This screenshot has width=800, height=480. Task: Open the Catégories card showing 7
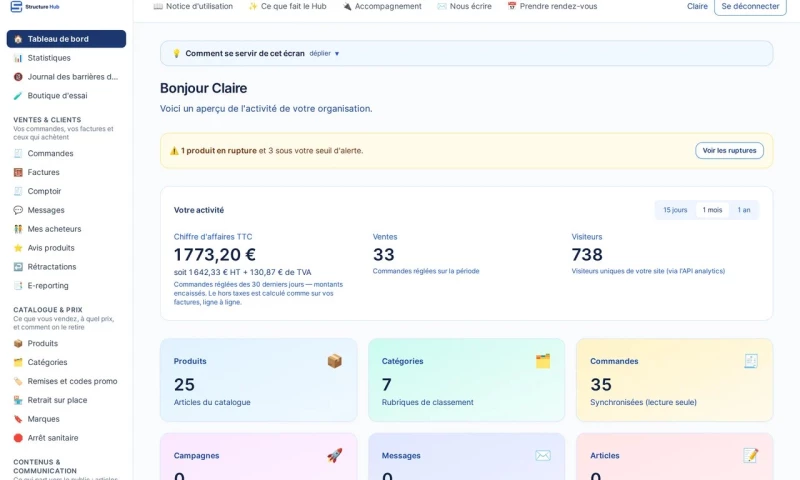466,380
